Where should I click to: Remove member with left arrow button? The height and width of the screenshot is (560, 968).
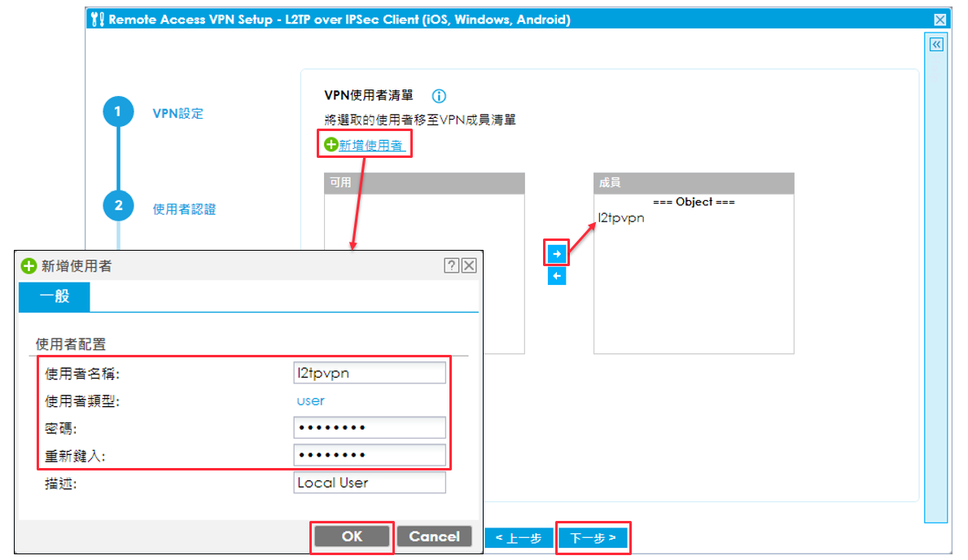coord(557,276)
